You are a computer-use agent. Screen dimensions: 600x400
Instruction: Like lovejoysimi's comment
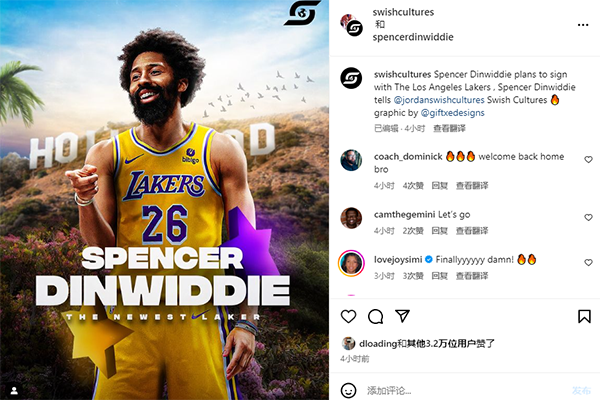[588, 262]
